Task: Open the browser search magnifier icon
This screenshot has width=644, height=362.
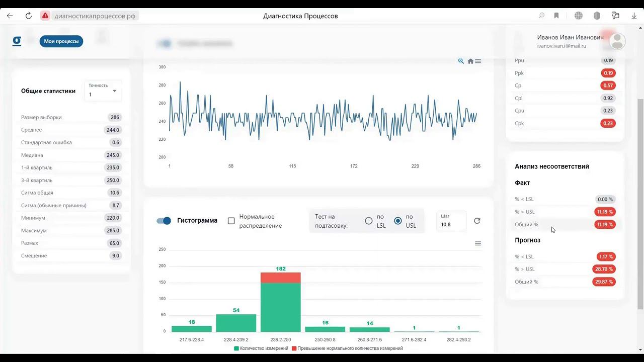Action: 541,16
